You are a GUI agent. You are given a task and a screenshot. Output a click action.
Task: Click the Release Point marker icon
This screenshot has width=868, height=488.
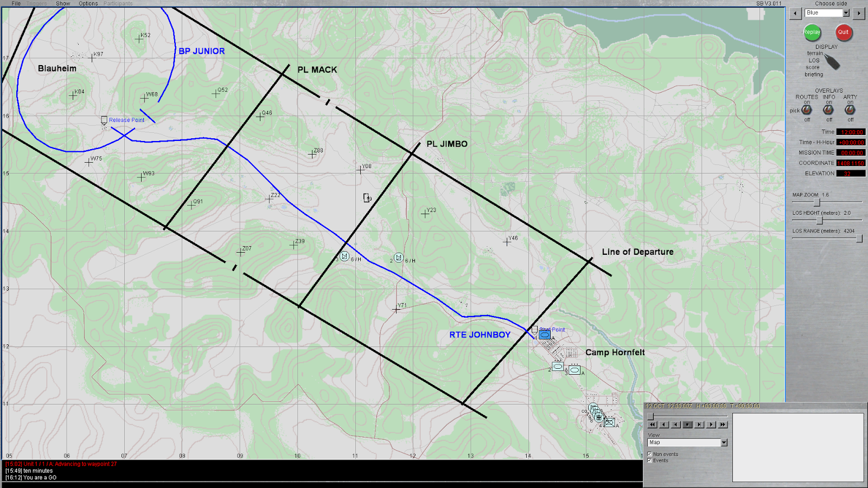(104, 120)
